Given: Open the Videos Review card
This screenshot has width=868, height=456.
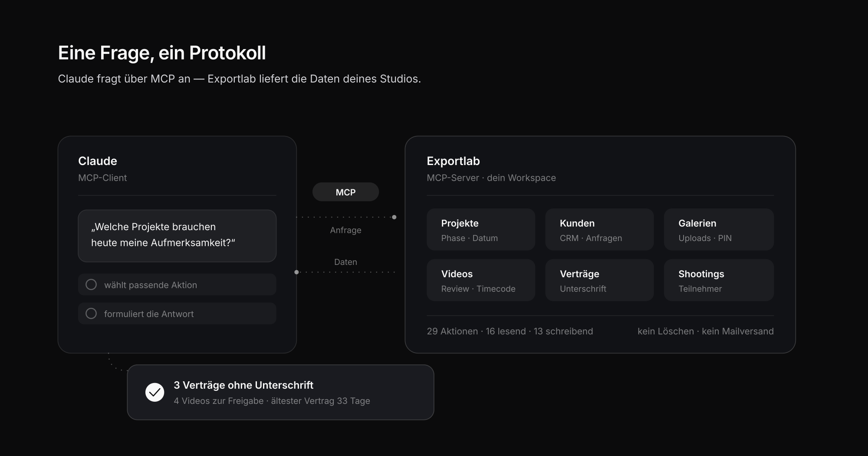Looking at the screenshot, I should [481, 280].
